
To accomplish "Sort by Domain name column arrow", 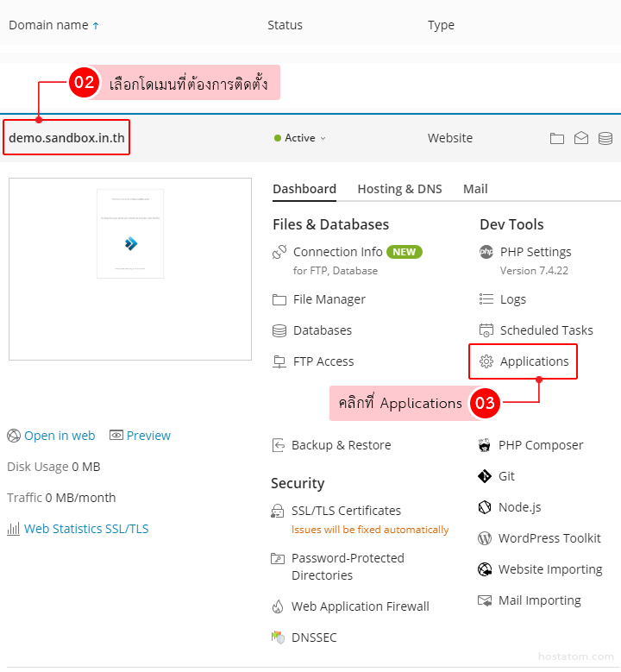I will point(96,26).
